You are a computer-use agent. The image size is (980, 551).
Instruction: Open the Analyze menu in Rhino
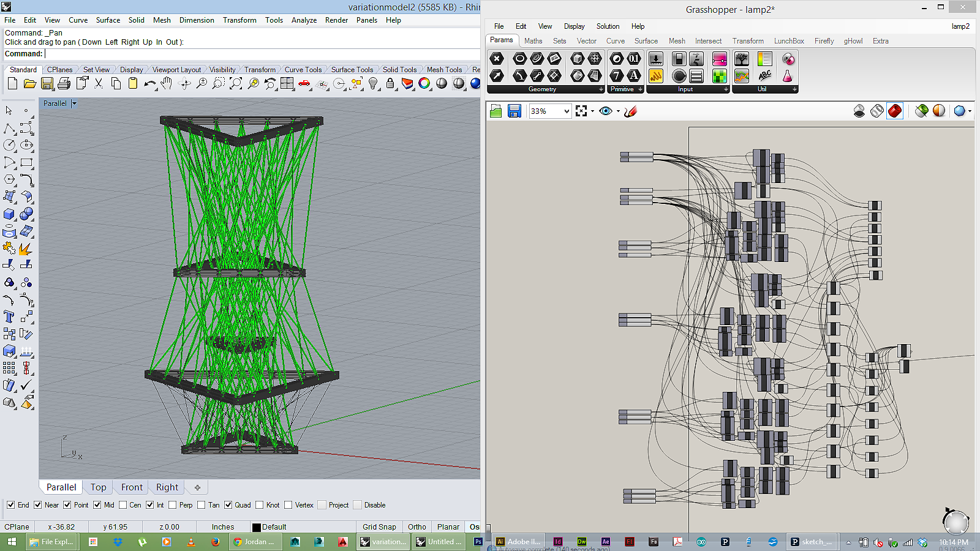pos(304,20)
